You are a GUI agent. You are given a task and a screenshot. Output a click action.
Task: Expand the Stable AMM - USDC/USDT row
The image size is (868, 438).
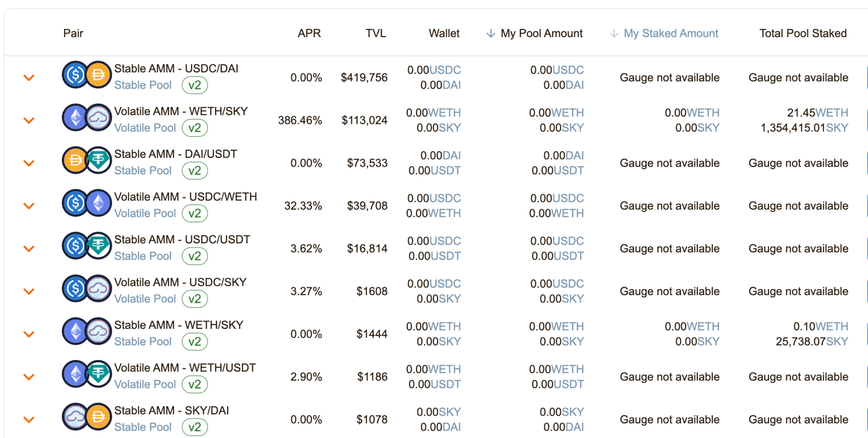(x=29, y=248)
